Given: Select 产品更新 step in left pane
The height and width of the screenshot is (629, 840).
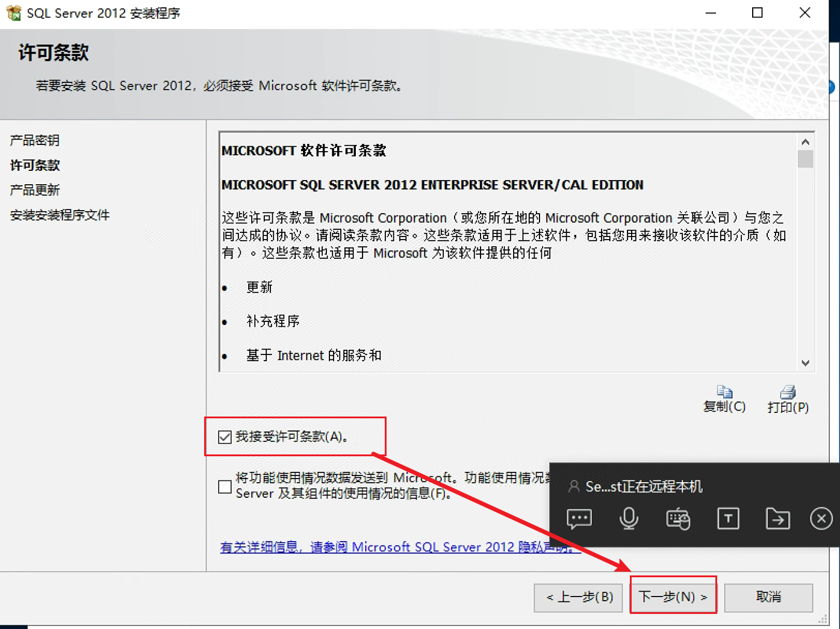Looking at the screenshot, I should (x=35, y=190).
